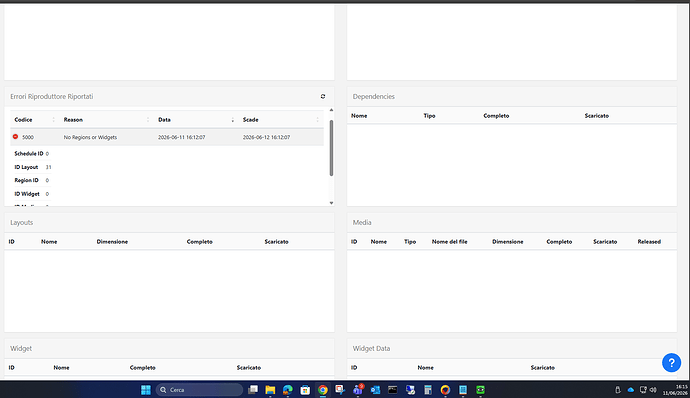Open File Explorer from the taskbar

(270, 390)
